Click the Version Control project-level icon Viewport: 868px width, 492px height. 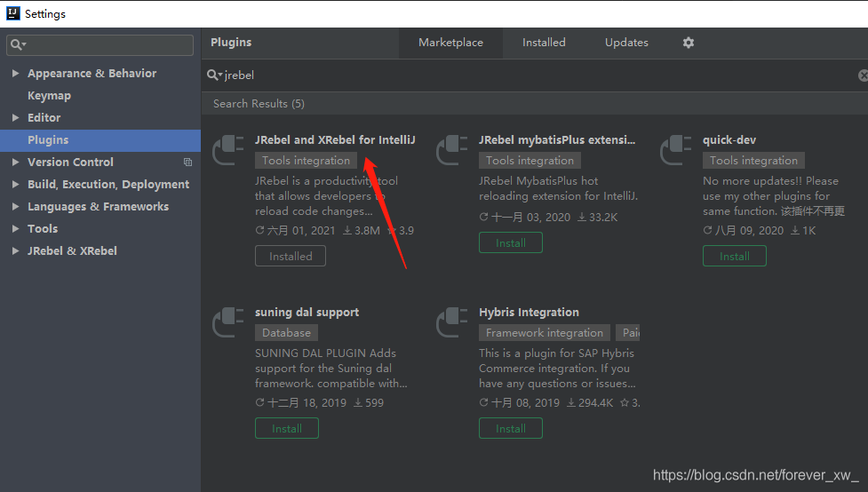pos(187,163)
